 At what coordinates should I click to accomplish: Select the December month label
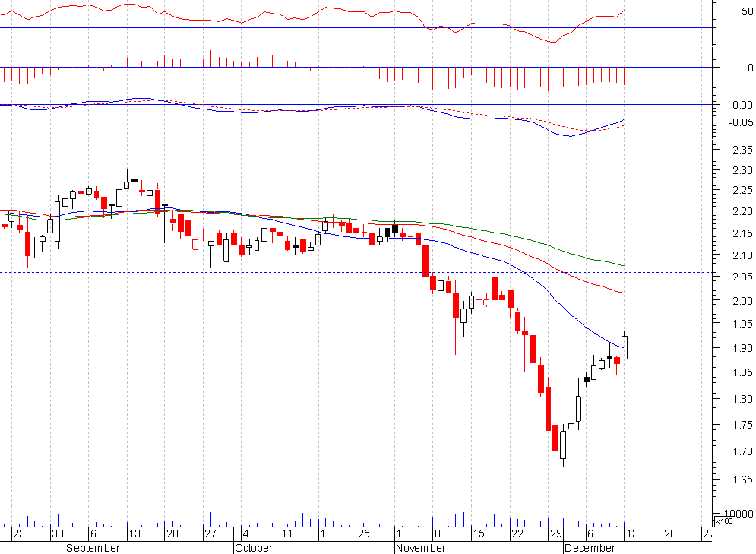(x=590, y=548)
